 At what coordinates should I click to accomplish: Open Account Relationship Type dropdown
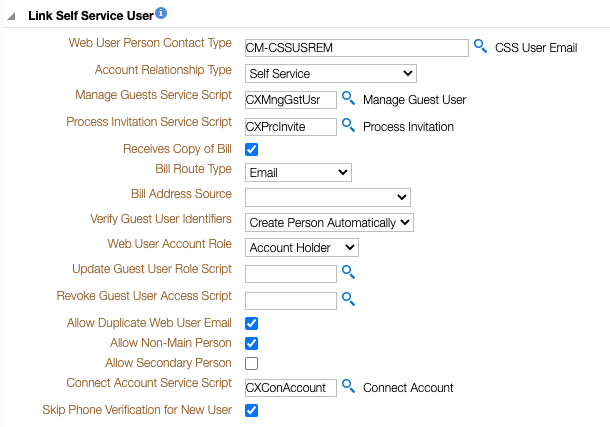(x=331, y=74)
